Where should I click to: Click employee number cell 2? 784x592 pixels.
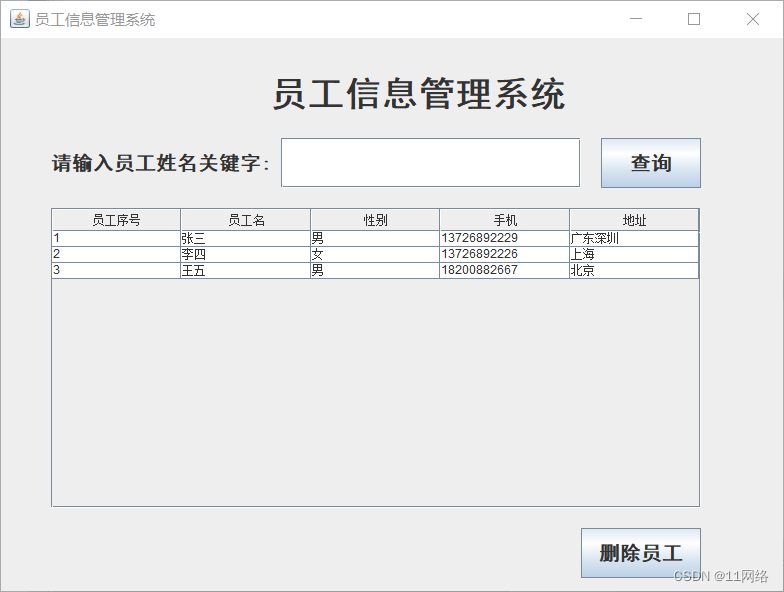(x=116, y=254)
